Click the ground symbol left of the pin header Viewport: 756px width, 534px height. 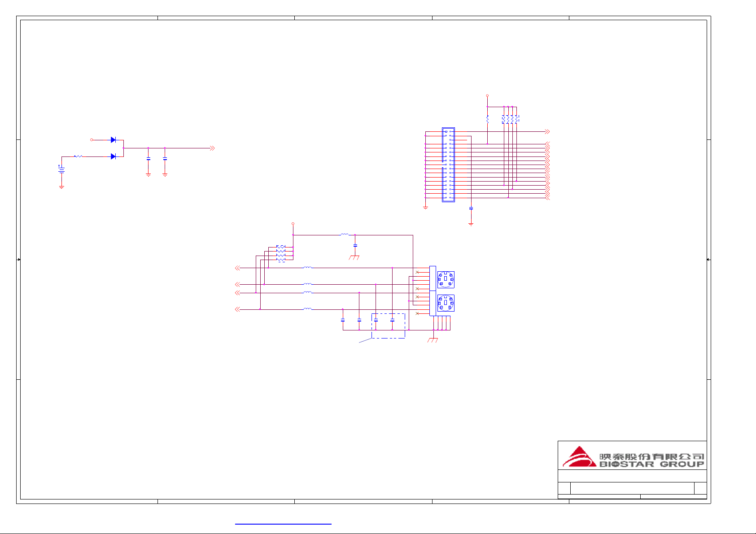tap(425, 208)
